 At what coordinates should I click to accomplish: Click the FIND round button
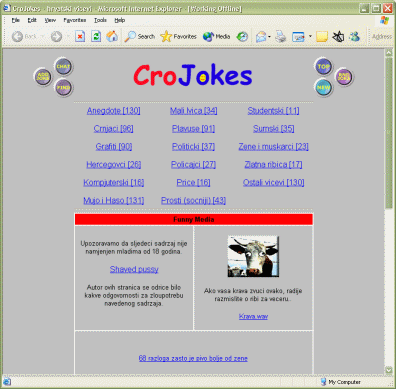pyautogui.click(x=63, y=88)
